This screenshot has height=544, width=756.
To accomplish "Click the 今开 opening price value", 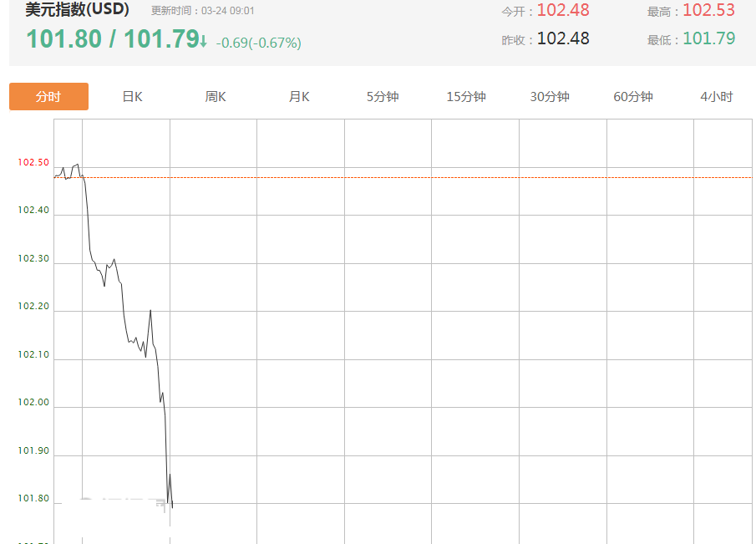I will pos(562,10).
